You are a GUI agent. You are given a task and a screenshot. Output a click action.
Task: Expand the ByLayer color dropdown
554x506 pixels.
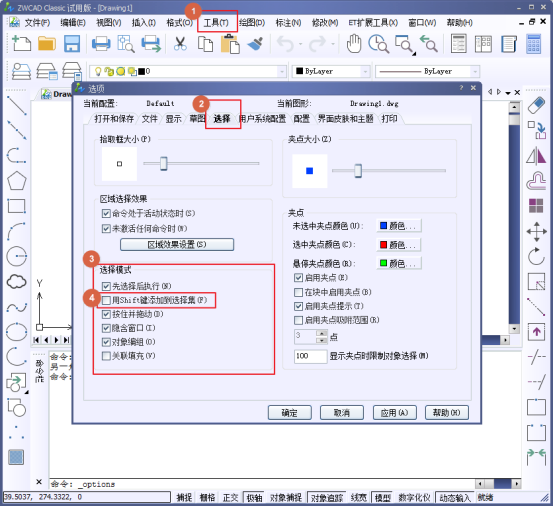(366, 72)
